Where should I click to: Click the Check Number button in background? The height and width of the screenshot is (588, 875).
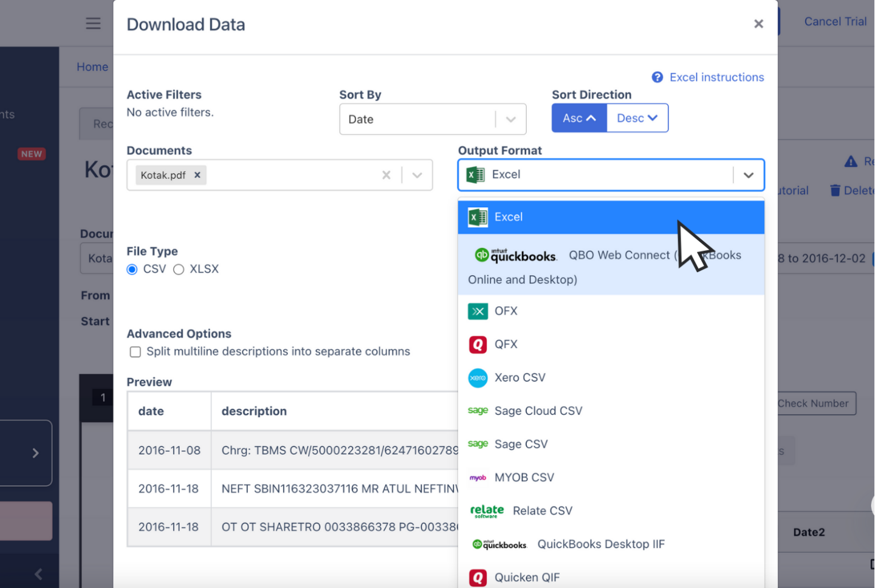(816, 403)
